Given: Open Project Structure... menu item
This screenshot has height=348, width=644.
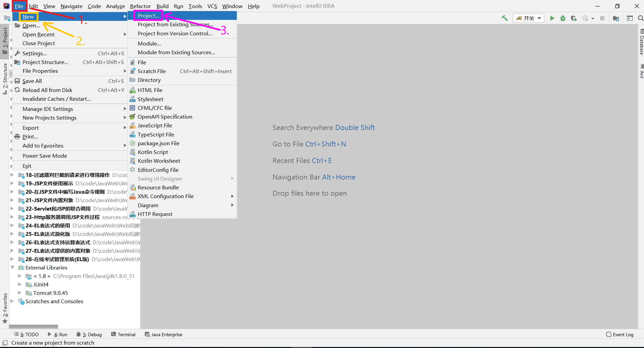Looking at the screenshot, I should (70, 62).
